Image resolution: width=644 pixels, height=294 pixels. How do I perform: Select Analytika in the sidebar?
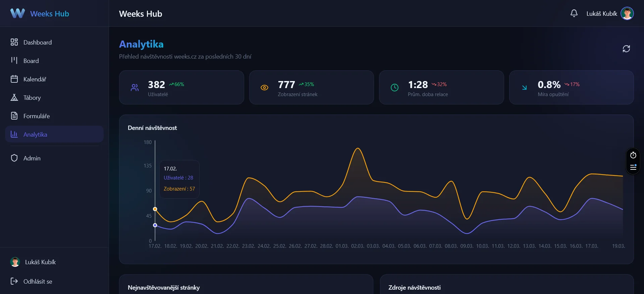54,134
